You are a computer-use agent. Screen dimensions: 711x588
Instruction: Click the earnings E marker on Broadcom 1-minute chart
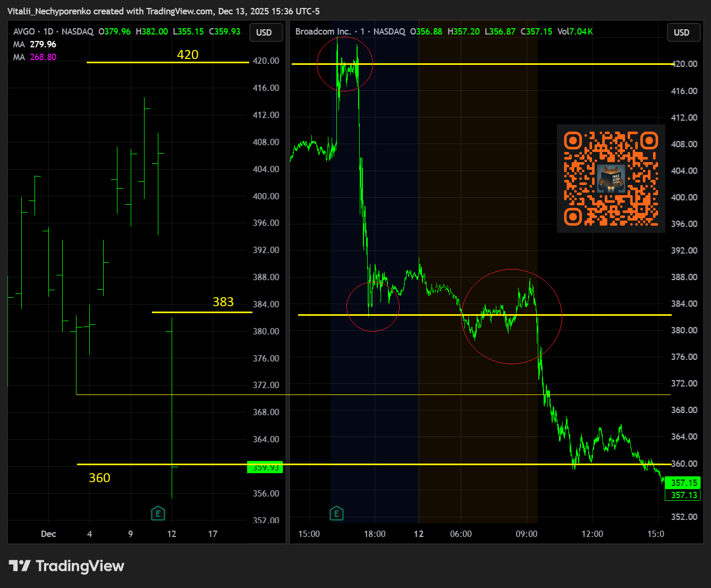(x=336, y=514)
